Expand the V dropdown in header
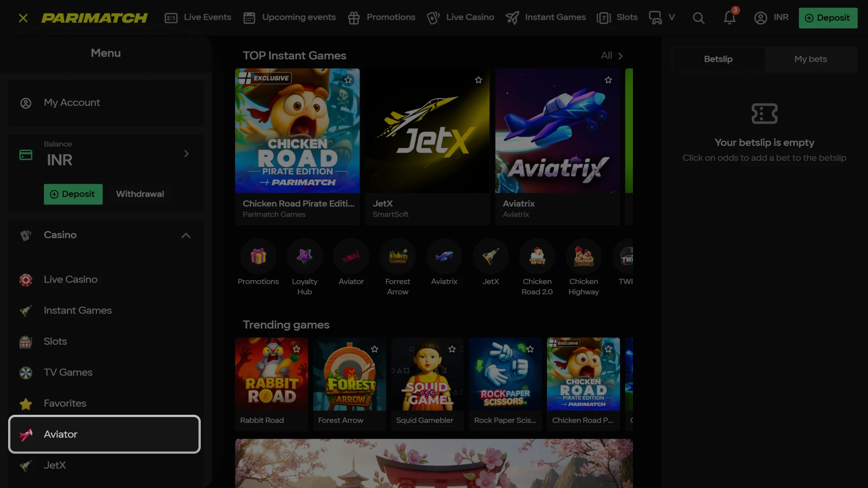Screen dimensions: 868x488 [x=672, y=17]
